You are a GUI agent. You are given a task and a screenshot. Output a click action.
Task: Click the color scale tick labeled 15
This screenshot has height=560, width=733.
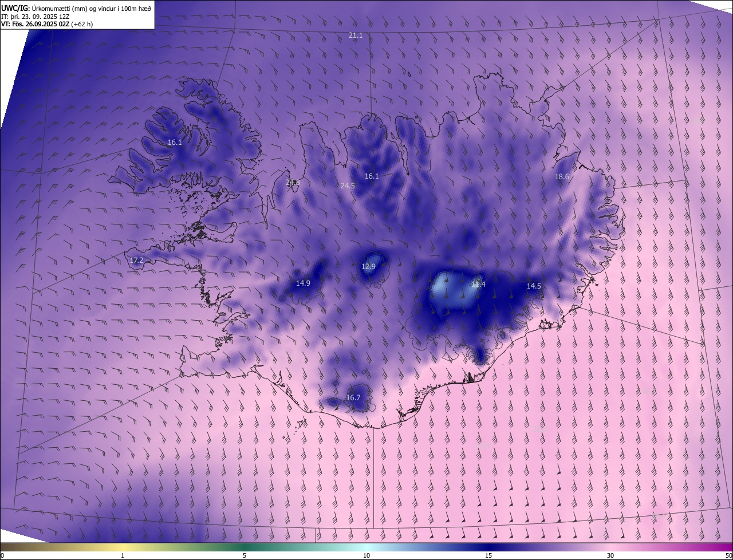coord(488,556)
